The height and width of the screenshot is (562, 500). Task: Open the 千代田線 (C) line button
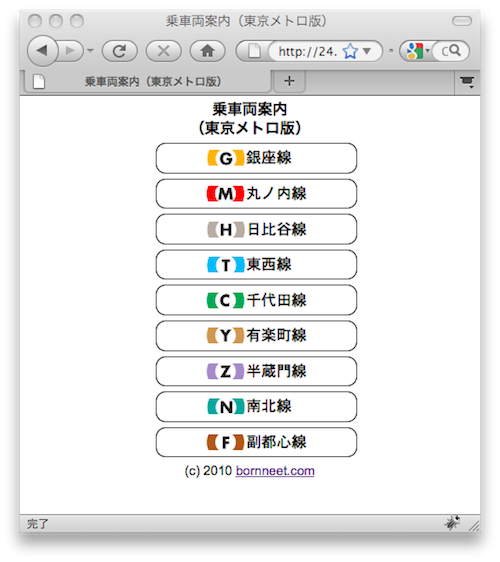click(x=256, y=300)
